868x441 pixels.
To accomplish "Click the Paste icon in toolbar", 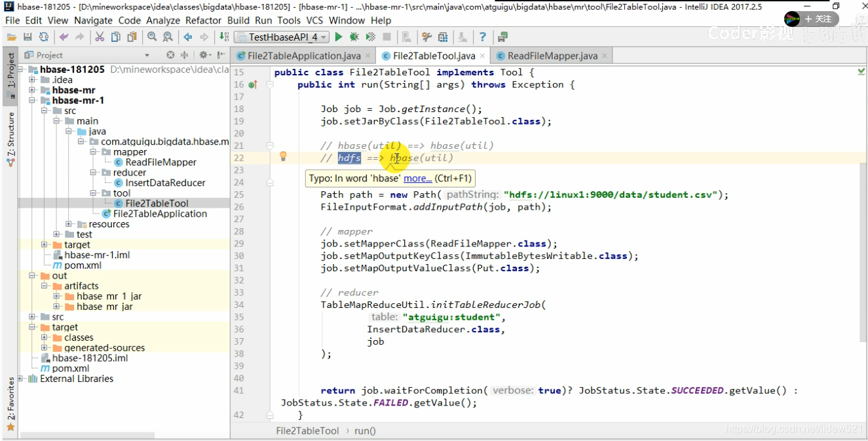I will (131, 37).
